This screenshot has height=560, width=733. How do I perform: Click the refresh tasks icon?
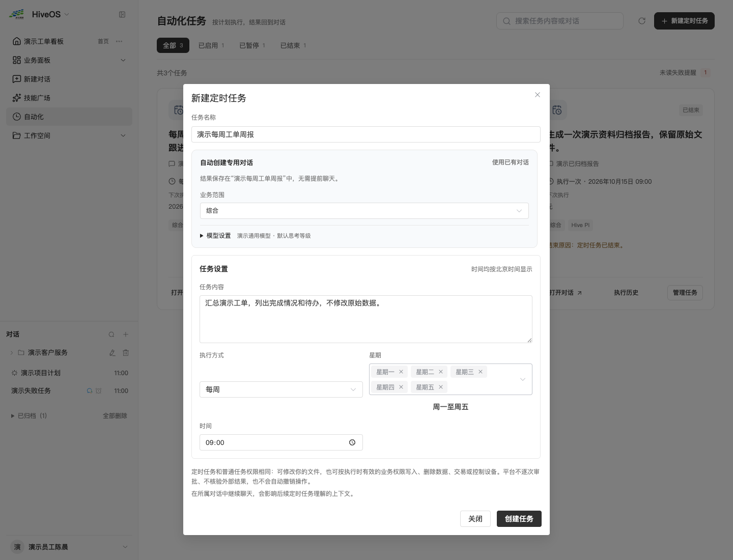(642, 21)
